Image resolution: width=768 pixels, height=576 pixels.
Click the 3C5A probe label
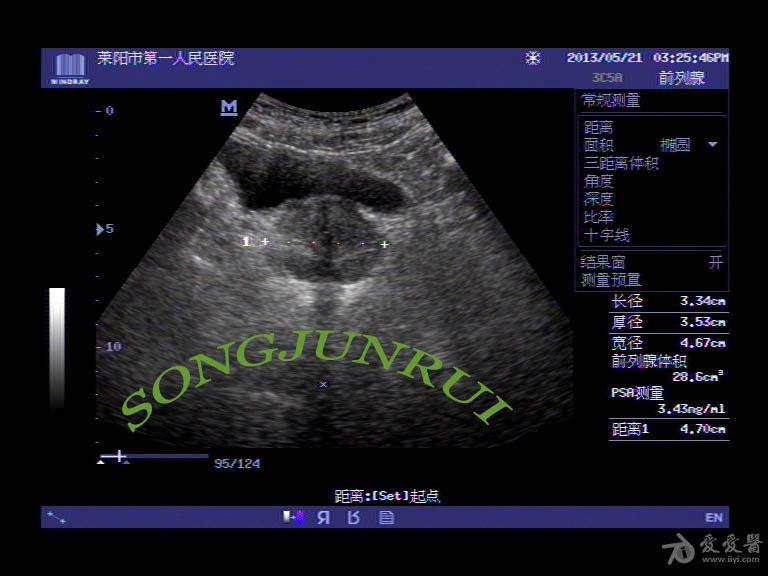(607, 77)
